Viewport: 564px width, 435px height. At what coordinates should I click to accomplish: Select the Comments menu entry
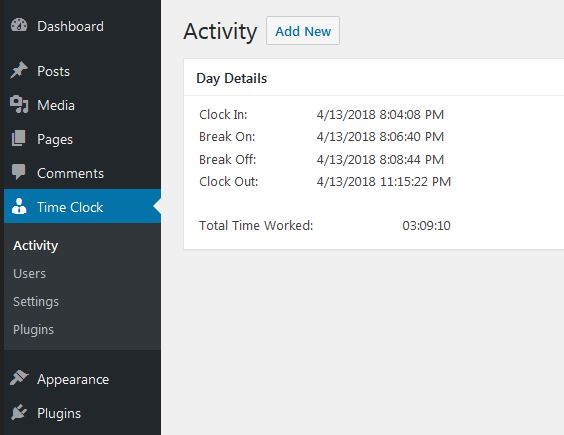point(70,173)
